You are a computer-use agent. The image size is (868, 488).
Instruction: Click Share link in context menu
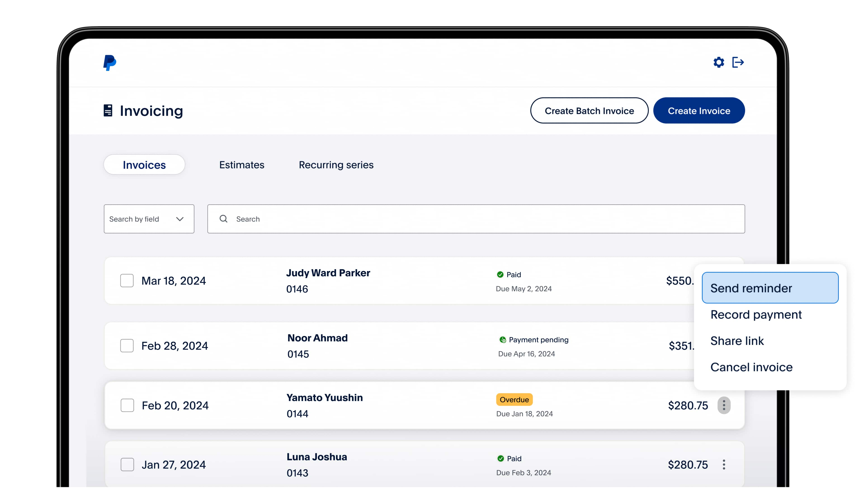coord(737,341)
